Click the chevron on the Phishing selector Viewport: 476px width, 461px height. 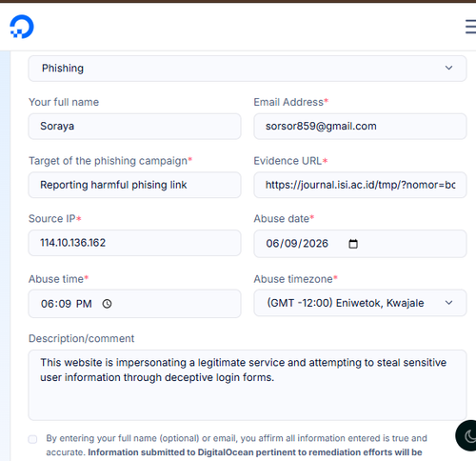pyautogui.click(x=448, y=68)
